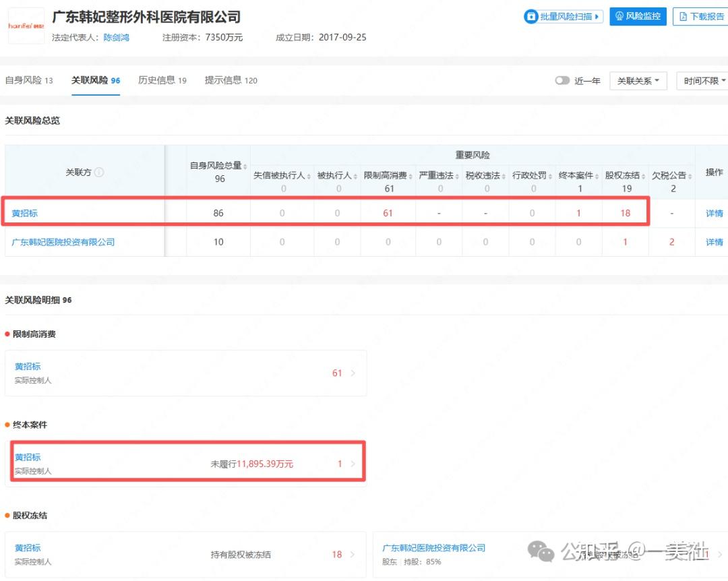Click the 风险监控 button

point(638,16)
